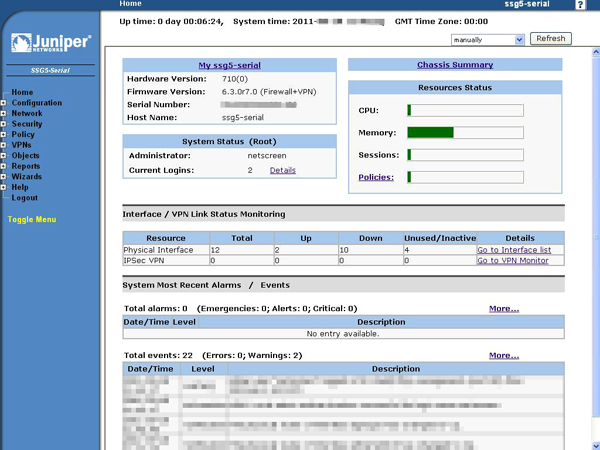Image resolution: width=600 pixels, height=450 pixels.
Task: Open the refresh interval 'manually' dropdown
Action: click(x=488, y=40)
